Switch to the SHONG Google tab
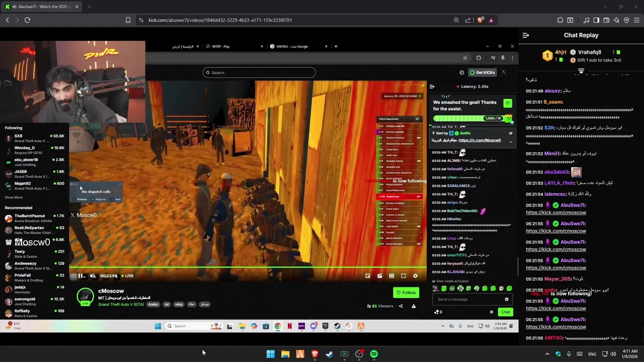Image resolution: width=644 pixels, height=362 pixels. pyautogui.click(x=298, y=46)
